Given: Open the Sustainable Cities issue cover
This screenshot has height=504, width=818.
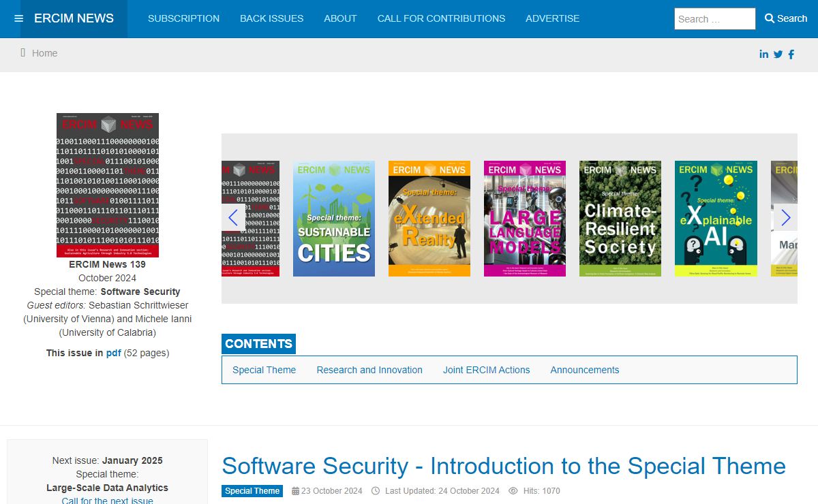Looking at the screenshot, I should pyautogui.click(x=334, y=219).
